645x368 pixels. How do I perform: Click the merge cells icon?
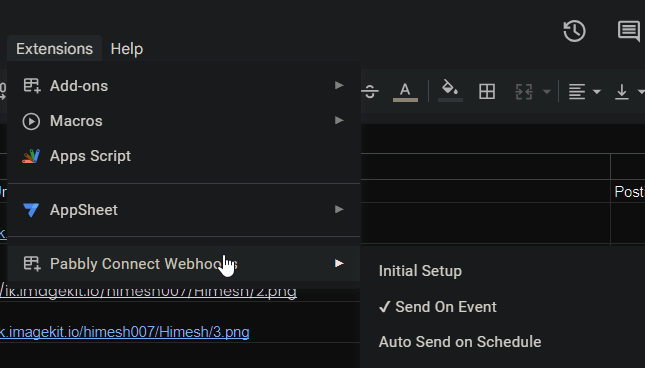524,91
